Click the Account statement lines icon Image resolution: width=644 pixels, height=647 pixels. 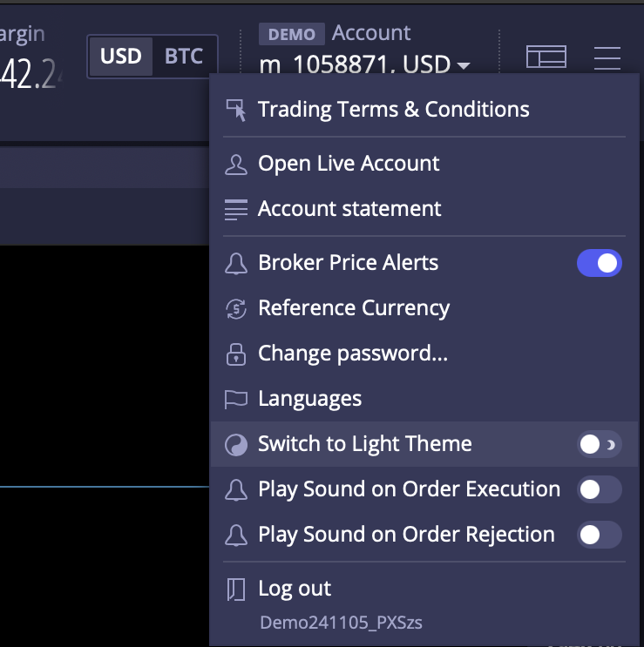[236, 209]
